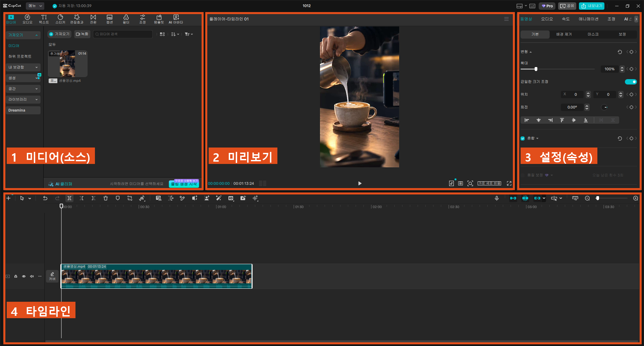Click the fullscreen preview icon
The height and width of the screenshot is (346, 644).
[x=509, y=183]
